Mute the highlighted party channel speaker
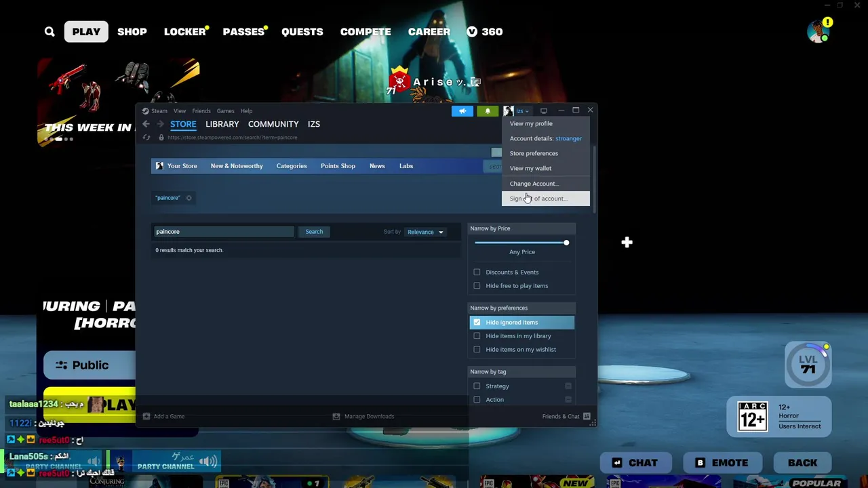The image size is (868, 488). pos(208,462)
